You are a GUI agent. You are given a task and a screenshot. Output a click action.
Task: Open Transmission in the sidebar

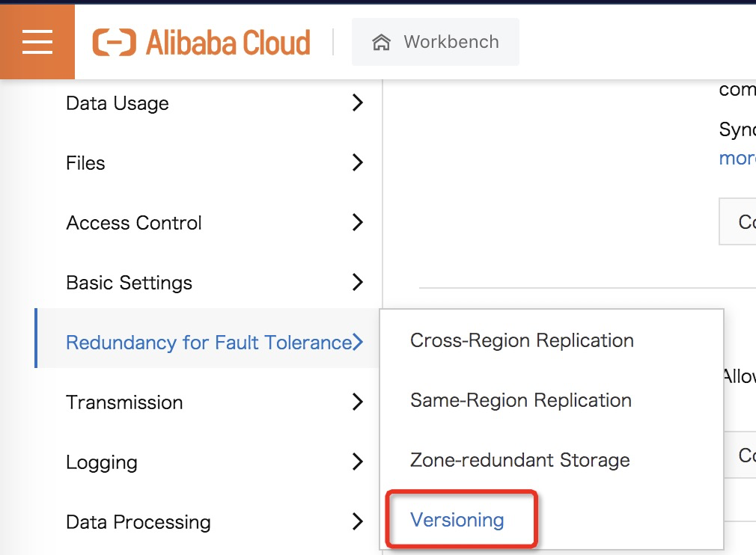tap(124, 402)
